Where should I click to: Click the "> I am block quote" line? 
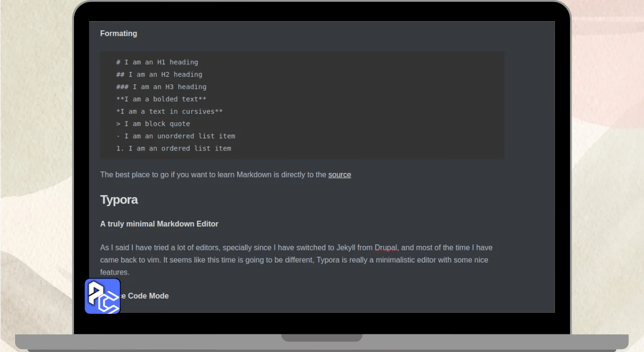click(x=153, y=124)
